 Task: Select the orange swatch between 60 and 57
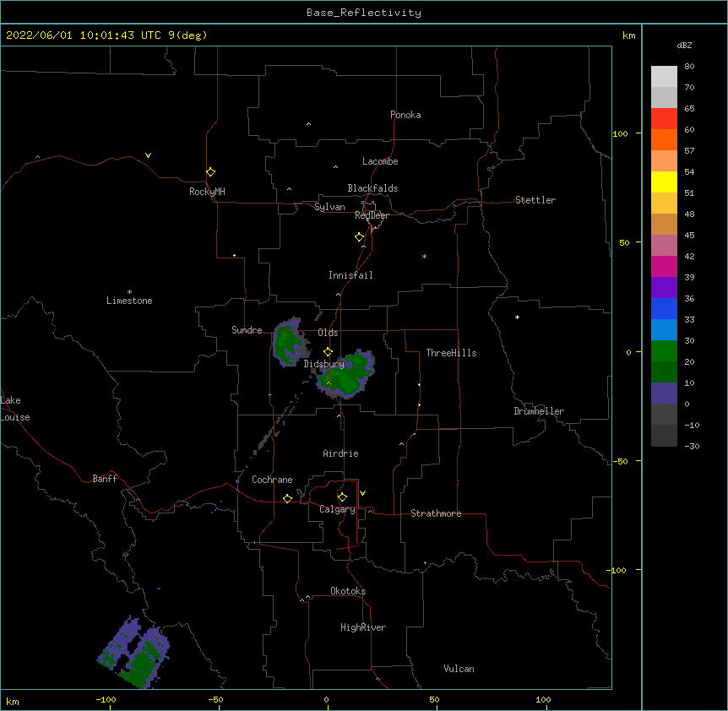point(664,139)
